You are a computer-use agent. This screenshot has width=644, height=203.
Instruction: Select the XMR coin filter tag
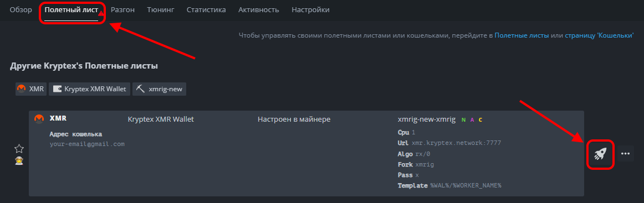click(x=31, y=89)
